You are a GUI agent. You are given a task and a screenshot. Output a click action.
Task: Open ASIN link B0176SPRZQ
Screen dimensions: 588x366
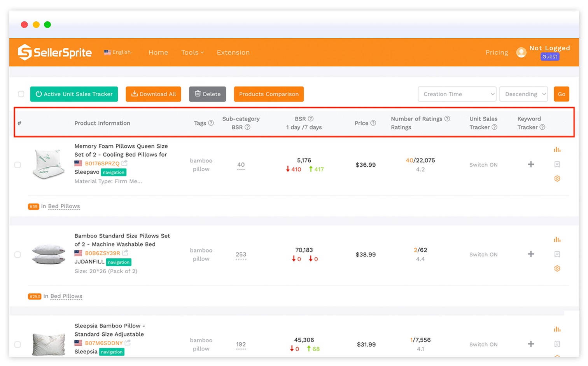pyautogui.click(x=102, y=164)
